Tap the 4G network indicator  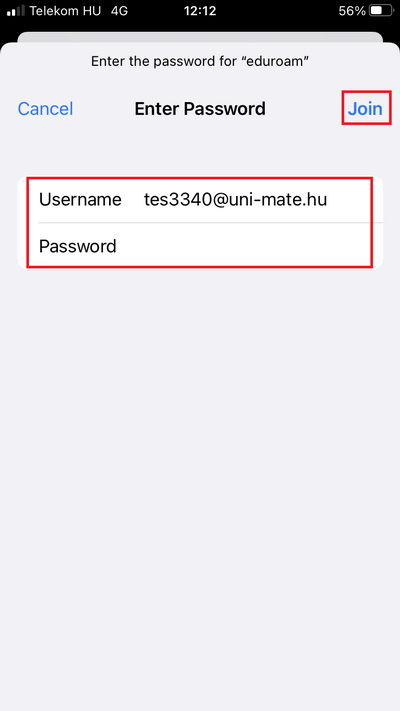tap(119, 10)
